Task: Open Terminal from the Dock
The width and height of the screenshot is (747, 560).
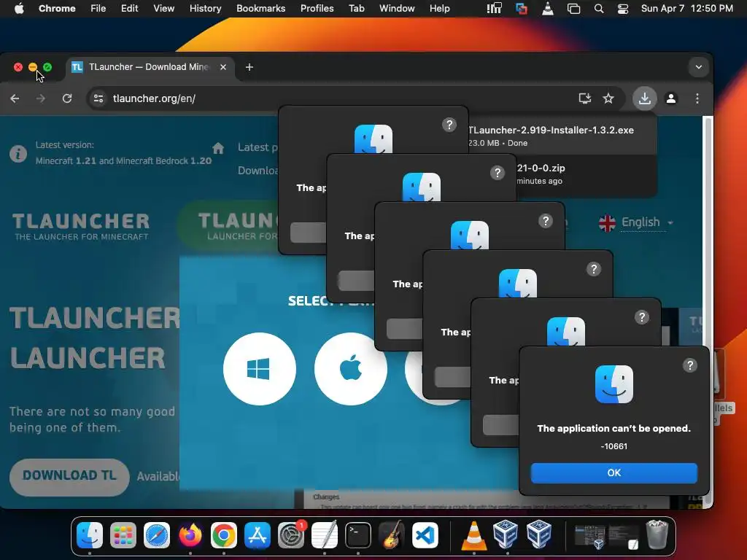Action: coord(358,535)
